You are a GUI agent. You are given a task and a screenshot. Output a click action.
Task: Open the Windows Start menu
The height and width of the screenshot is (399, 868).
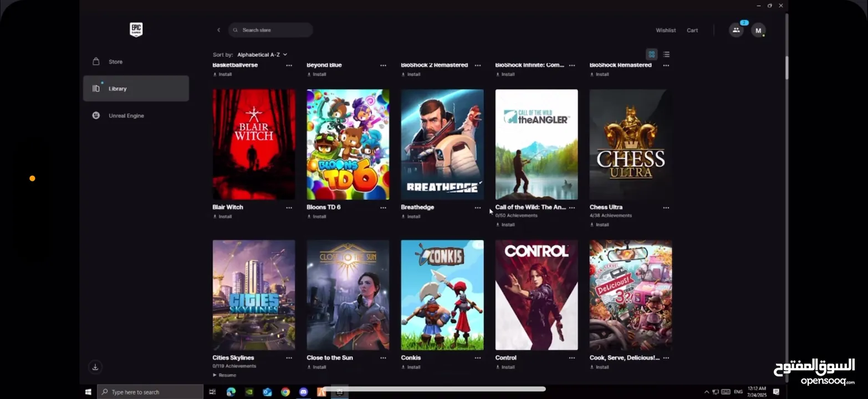coord(88,392)
